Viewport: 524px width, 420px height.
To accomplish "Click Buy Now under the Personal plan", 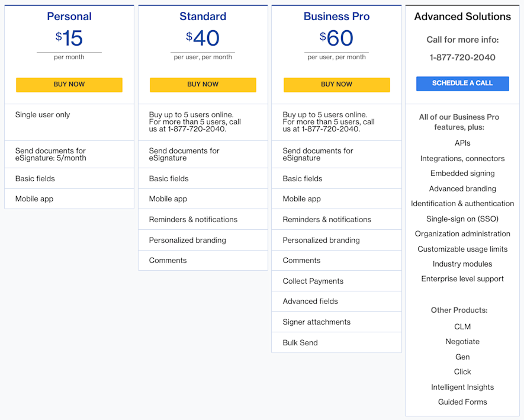I will click(x=69, y=85).
